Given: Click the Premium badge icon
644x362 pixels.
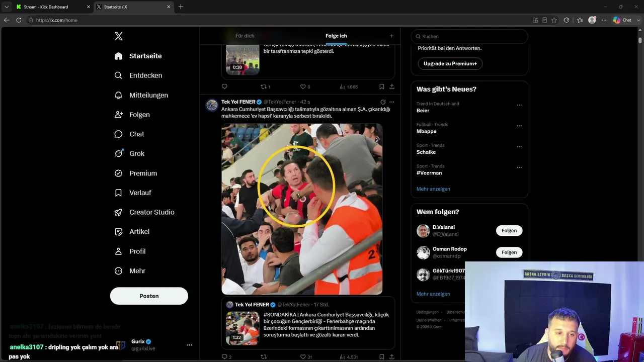Looking at the screenshot, I should [x=118, y=173].
